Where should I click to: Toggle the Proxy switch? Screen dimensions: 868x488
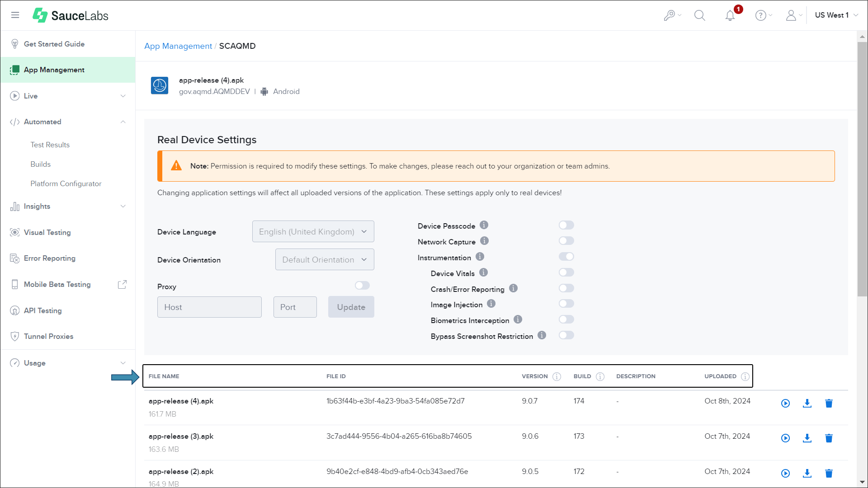coord(362,286)
